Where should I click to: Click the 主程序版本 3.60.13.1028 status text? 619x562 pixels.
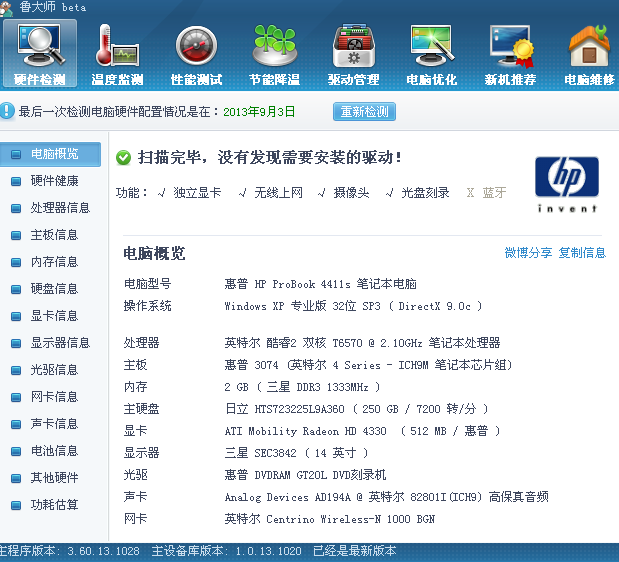69,551
